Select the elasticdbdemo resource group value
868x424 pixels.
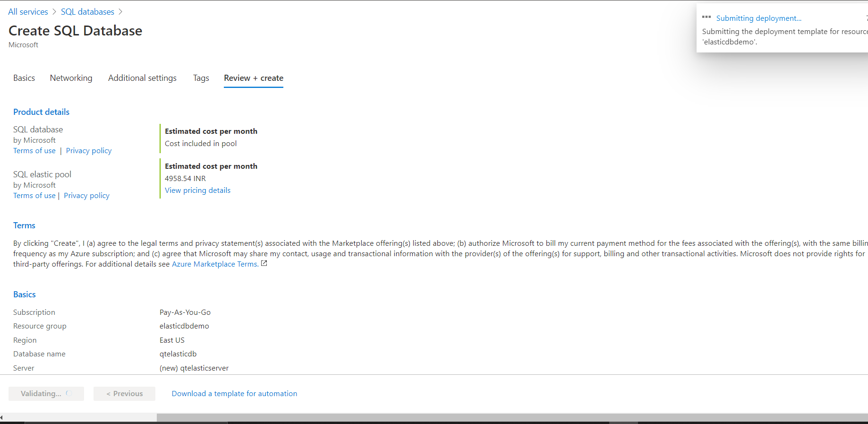184,326
